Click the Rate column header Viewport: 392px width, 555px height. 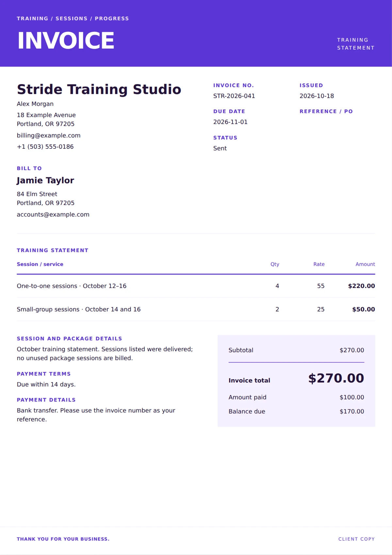click(x=319, y=264)
